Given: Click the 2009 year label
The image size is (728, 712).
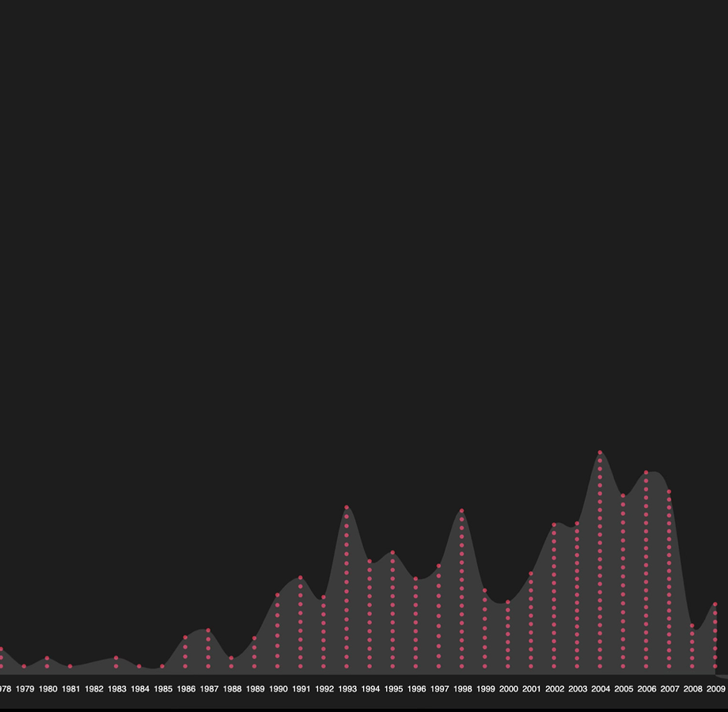Looking at the screenshot, I should tap(715, 689).
